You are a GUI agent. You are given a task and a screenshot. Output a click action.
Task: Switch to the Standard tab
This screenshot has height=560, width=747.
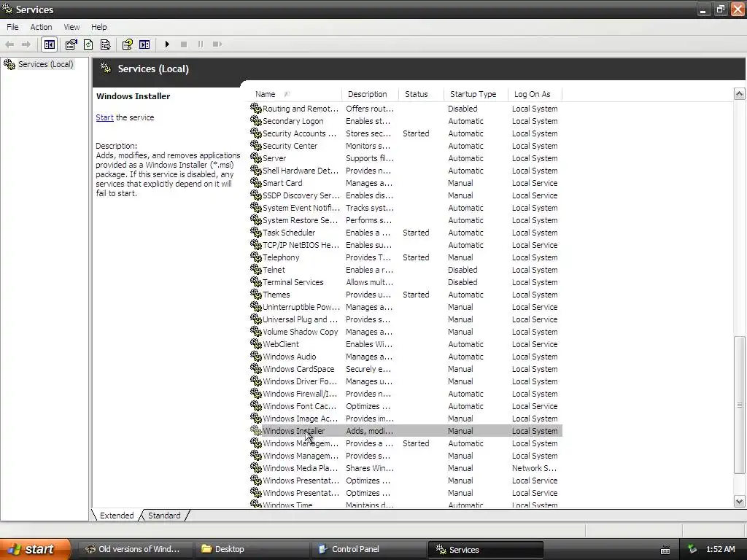pos(164,516)
